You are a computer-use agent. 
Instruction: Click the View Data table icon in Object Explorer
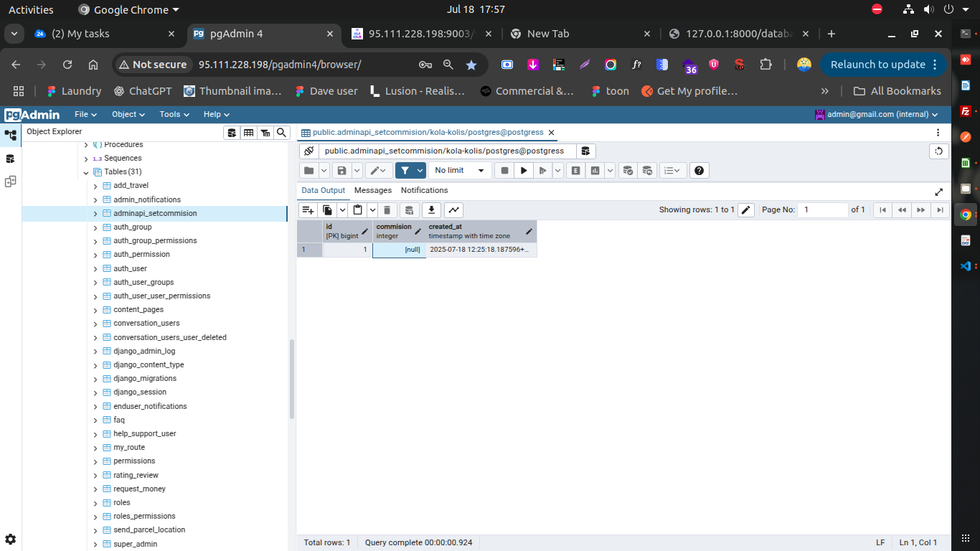pyautogui.click(x=248, y=133)
